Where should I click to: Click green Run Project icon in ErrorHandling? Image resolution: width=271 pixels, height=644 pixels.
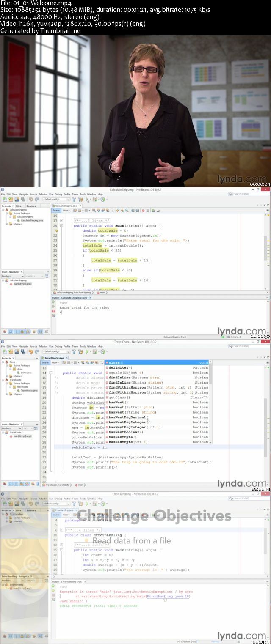(87, 504)
